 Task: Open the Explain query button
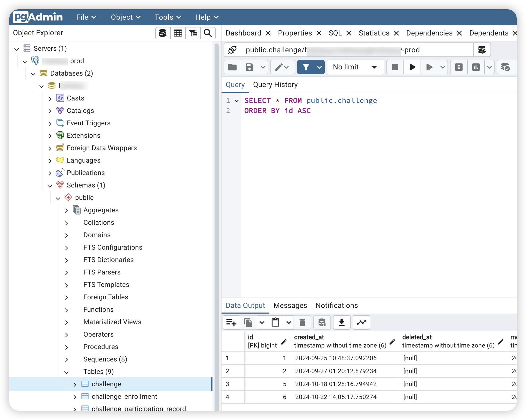point(459,67)
